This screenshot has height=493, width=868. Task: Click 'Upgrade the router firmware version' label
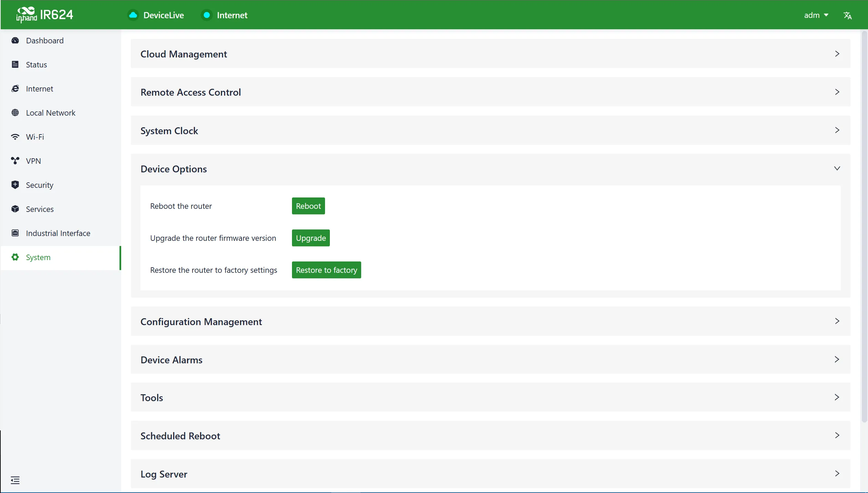tap(213, 238)
